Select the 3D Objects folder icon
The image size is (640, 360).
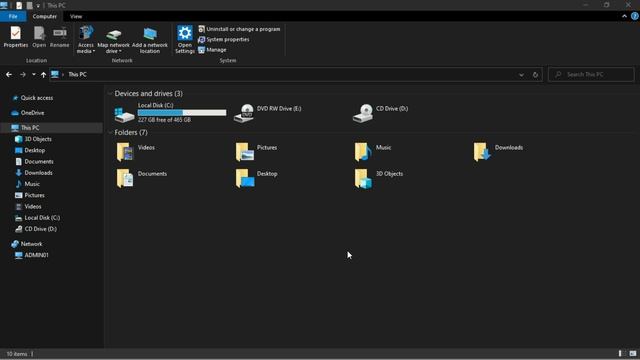363,178
